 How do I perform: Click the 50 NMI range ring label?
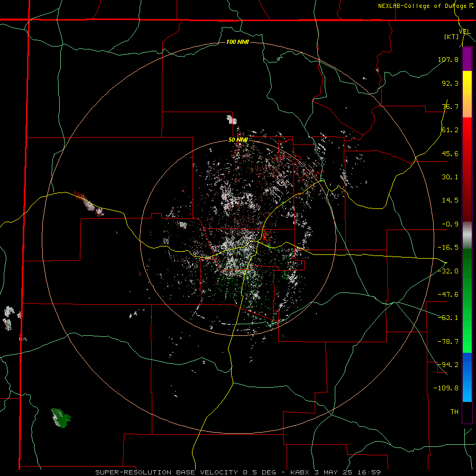tap(238, 140)
